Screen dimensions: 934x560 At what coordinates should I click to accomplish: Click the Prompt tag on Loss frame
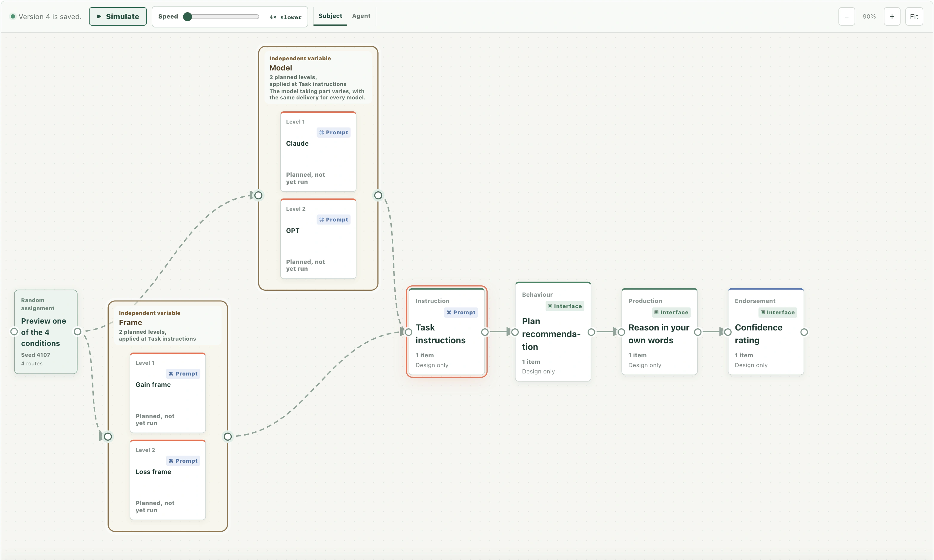[x=183, y=461]
